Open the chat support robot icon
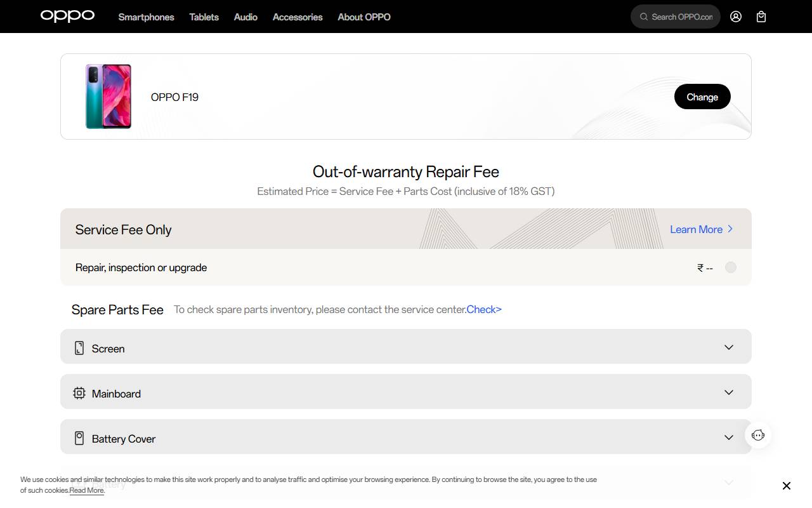Image resolution: width=812 pixels, height=508 pixels. (x=758, y=435)
